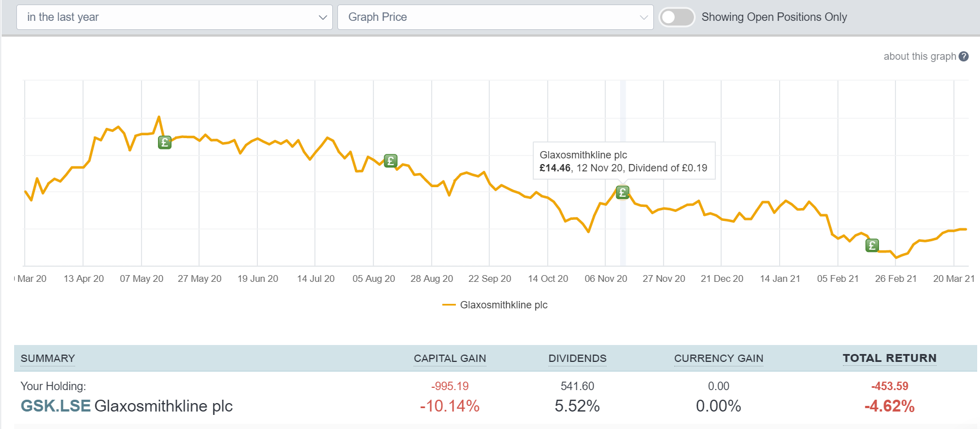The height and width of the screenshot is (429, 980).
Task: Click the 20 Mar 21 axis label
Action: (954, 278)
